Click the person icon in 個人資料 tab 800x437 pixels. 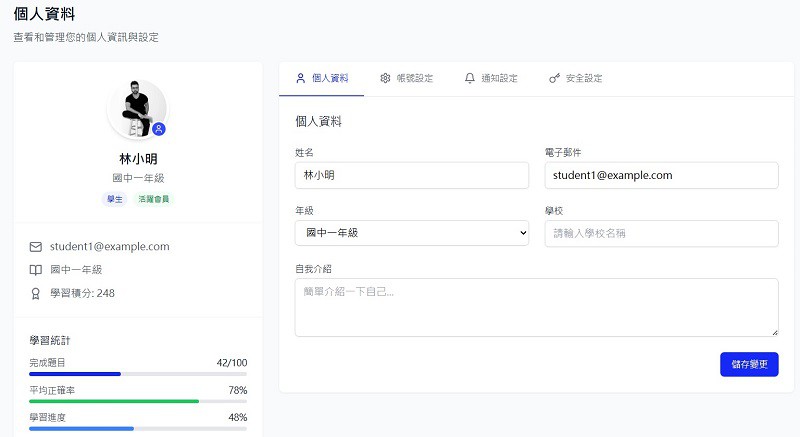tap(301, 78)
